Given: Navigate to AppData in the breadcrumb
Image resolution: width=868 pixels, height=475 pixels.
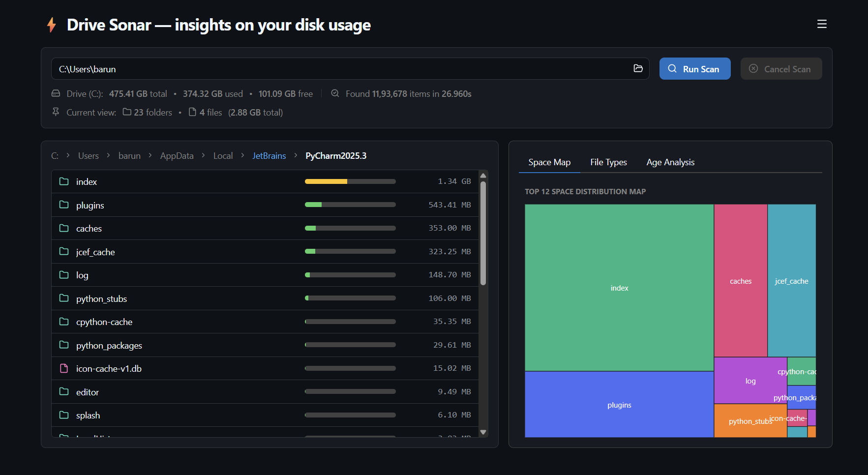Looking at the screenshot, I should point(177,156).
